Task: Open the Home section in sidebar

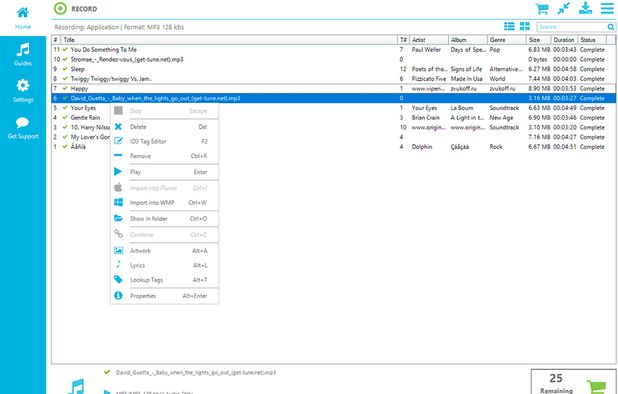Action: click(x=23, y=18)
